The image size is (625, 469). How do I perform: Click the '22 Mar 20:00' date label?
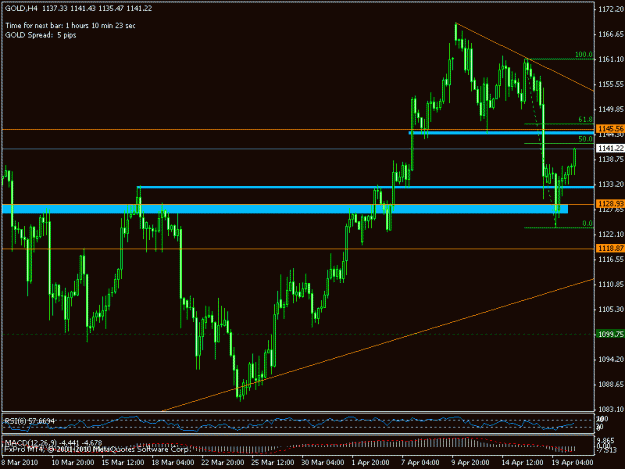click(x=223, y=463)
